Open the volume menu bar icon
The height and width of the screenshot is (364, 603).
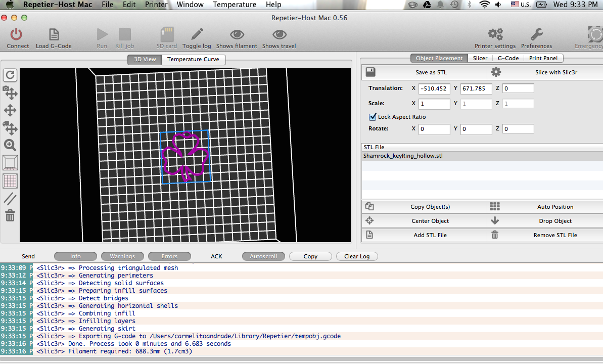(498, 5)
